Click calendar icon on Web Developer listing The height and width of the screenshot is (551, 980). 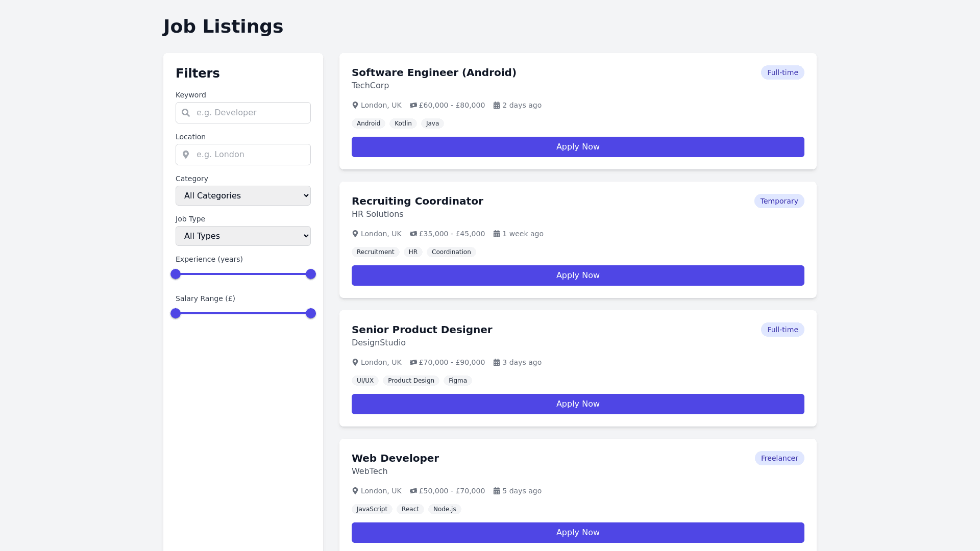[497, 491]
